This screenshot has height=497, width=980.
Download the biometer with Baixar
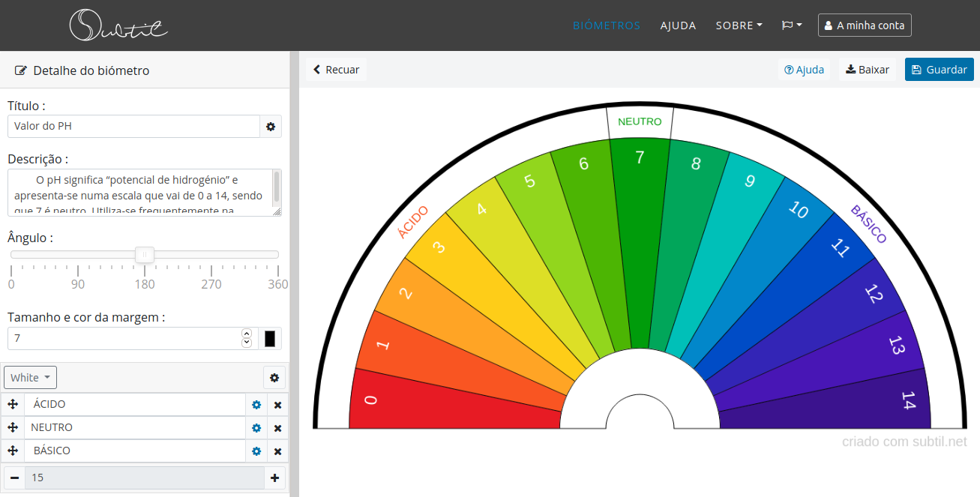(868, 70)
